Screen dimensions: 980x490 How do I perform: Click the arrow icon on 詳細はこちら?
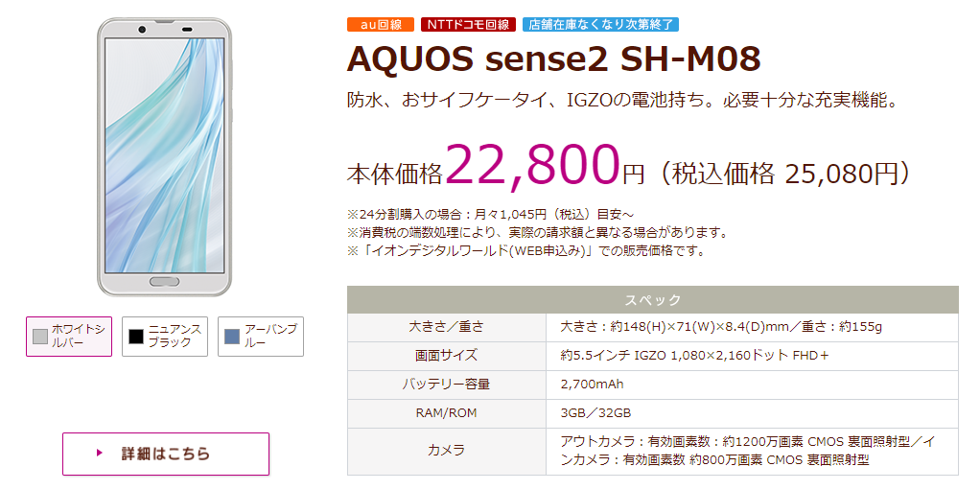coord(99,454)
